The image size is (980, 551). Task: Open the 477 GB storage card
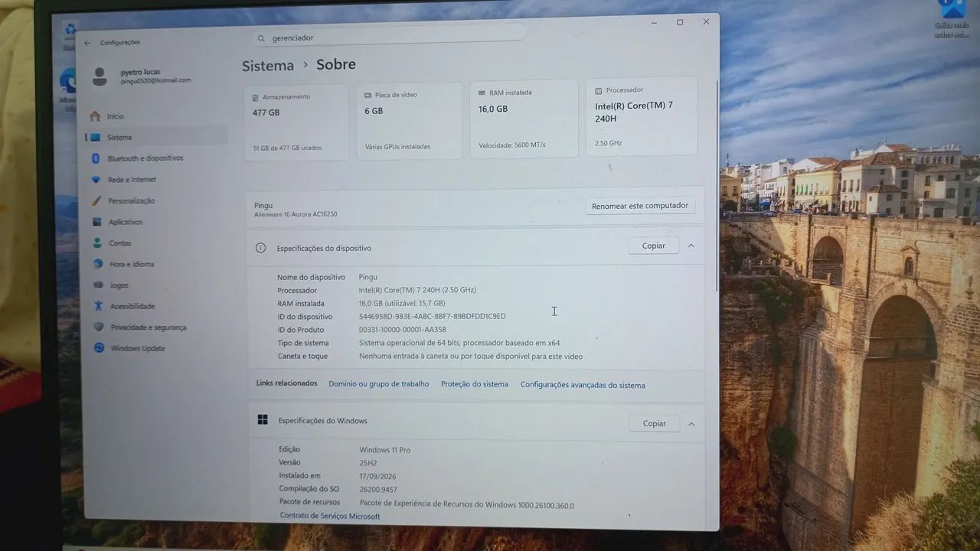pos(296,121)
